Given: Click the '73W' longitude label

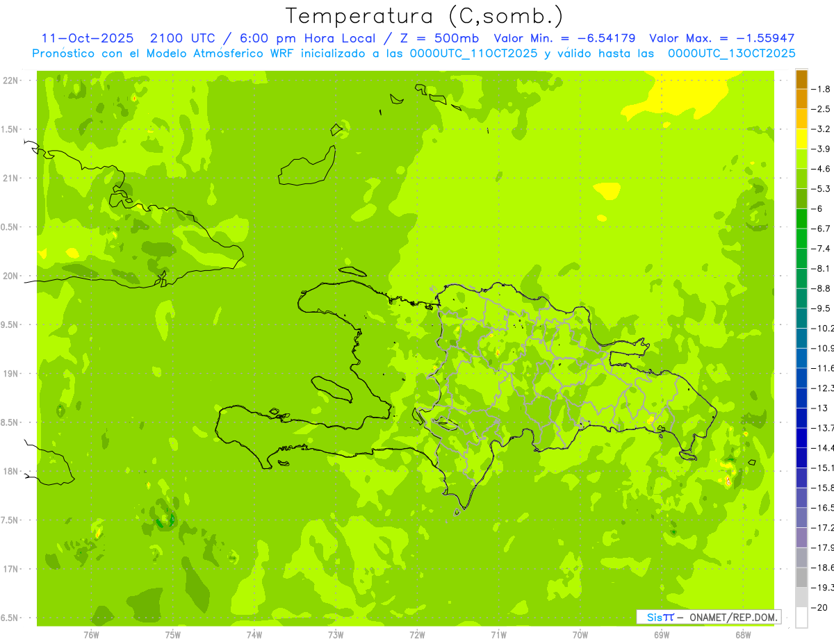Looking at the screenshot, I should click(336, 634).
